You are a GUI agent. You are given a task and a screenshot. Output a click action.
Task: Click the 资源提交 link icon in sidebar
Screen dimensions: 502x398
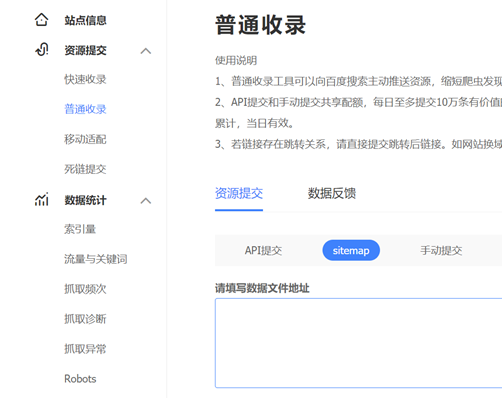pyautogui.click(x=42, y=50)
